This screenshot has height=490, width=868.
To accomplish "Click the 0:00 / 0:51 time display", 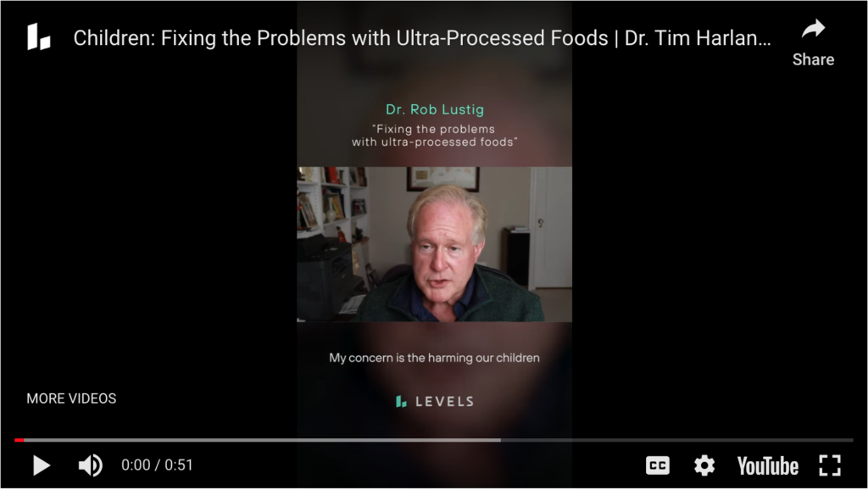I will 157,465.
